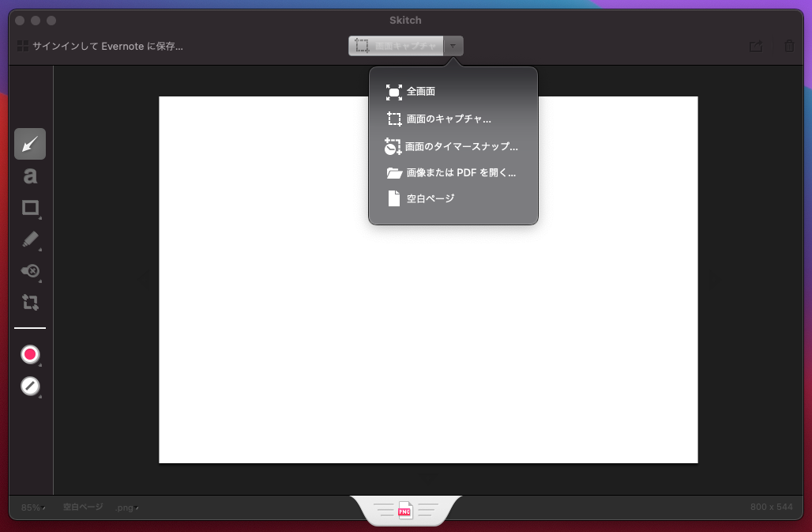Select the Text tool
812x532 pixels.
pyautogui.click(x=29, y=175)
